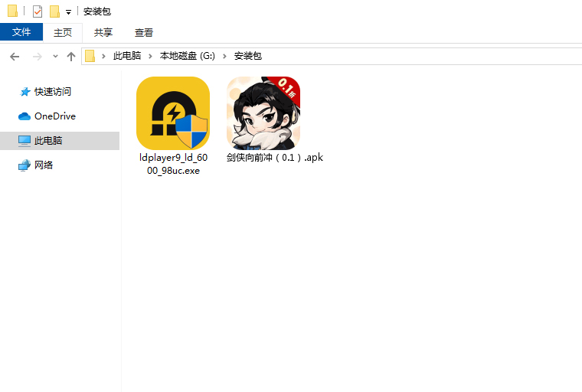582x392 pixels.
Task: Expand the Customize Quick Access Toolbar dropdown
Action: (68, 12)
